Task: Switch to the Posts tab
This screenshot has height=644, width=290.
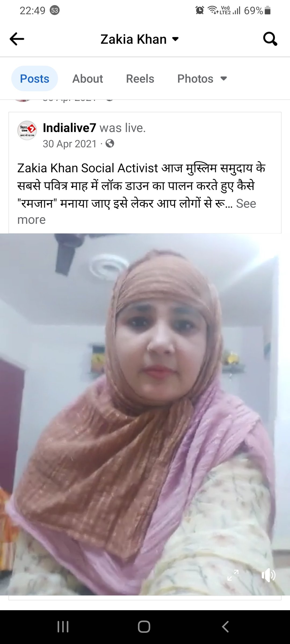Action: click(x=35, y=79)
